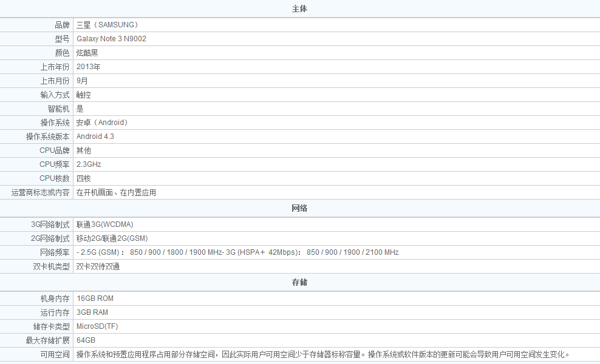Image resolution: width=600 pixels, height=364 pixels.
Task: Click the value '其他'
Action: pyautogui.click(x=83, y=150)
